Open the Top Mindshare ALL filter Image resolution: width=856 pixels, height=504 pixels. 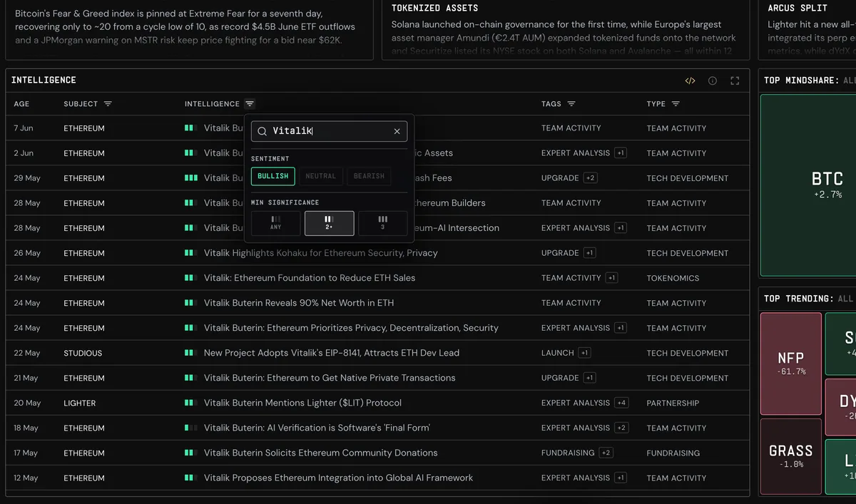849,81
